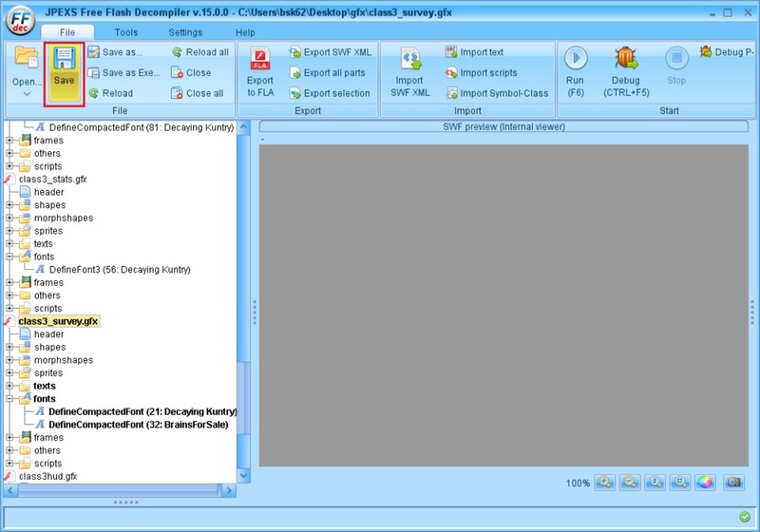Viewport: 760px width, 532px height.
Task: Click Import scripts
Action: coord(482,73)
